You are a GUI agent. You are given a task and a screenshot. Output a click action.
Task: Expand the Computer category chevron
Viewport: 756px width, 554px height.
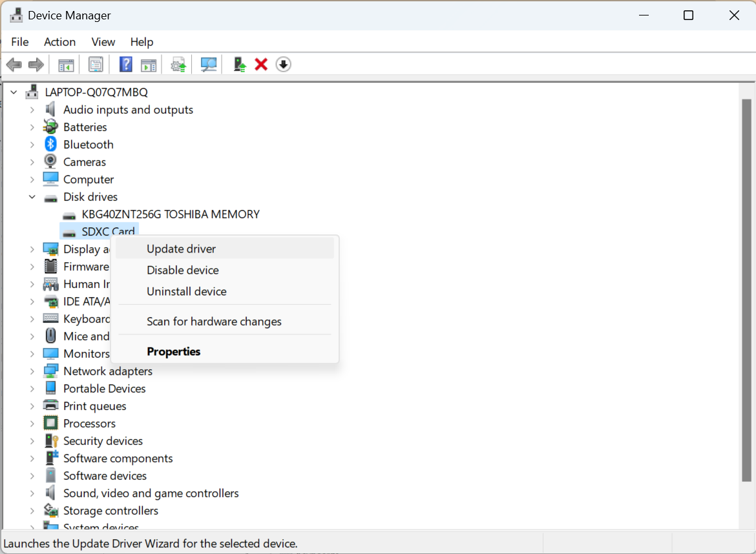[32, 180]
